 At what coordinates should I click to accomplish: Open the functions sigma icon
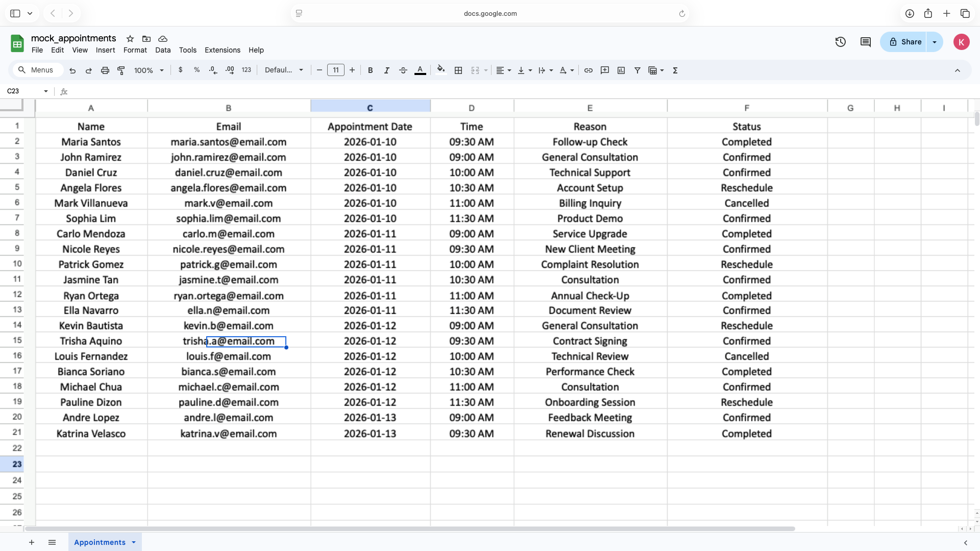click(675, 70)
